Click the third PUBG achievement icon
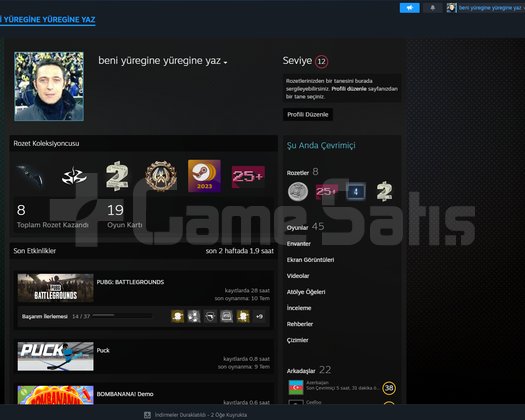This screenshot has width=525, height=420. [x=210, y=316]
